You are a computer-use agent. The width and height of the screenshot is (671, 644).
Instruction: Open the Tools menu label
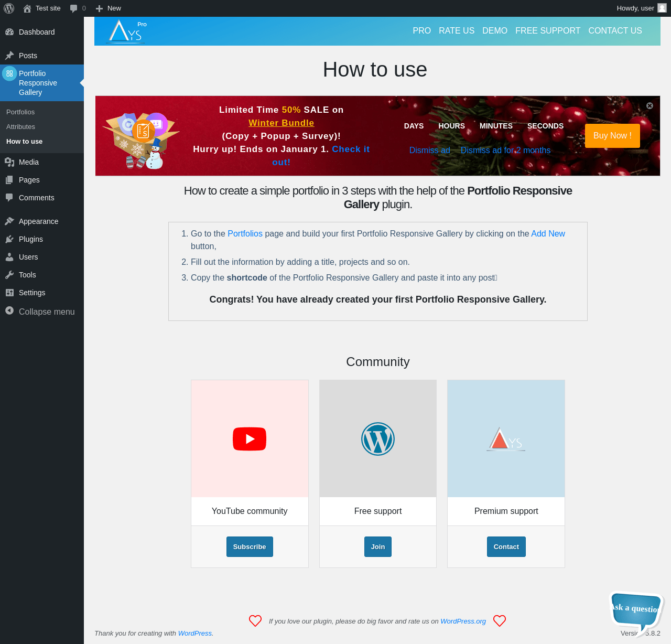pos(27,275)
